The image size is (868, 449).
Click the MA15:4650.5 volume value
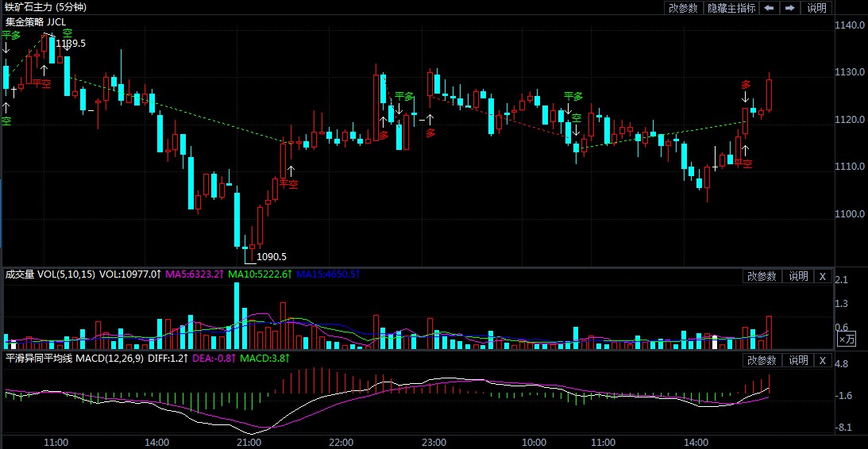point(328,274)
